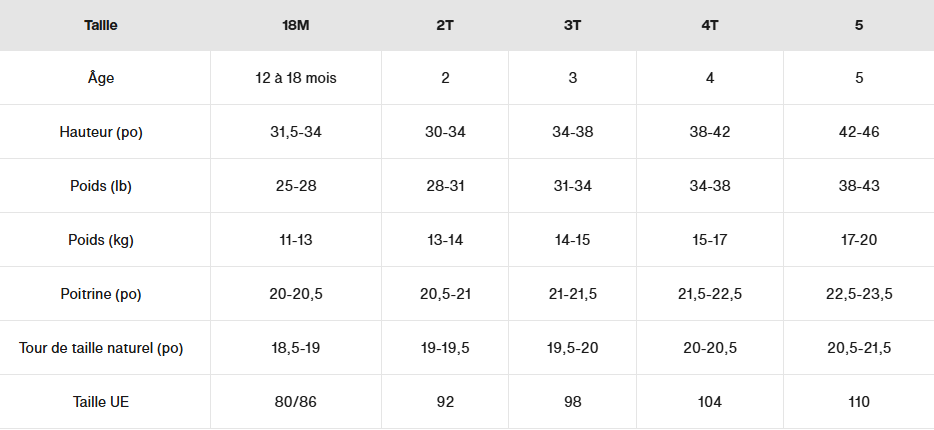
Task: Select the 3T size column header
Action: tap(573, 25)
